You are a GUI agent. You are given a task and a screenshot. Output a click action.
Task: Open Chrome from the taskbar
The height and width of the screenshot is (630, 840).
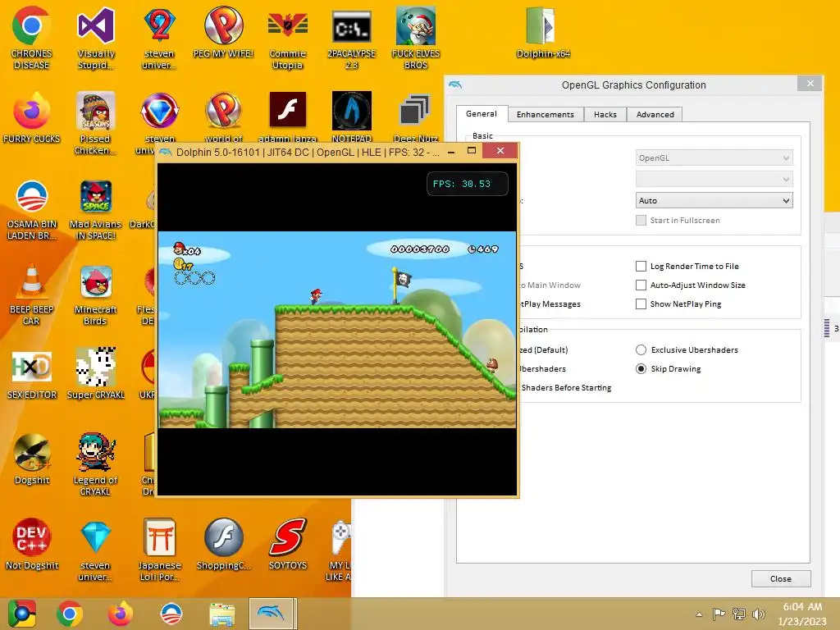(70, 614)
